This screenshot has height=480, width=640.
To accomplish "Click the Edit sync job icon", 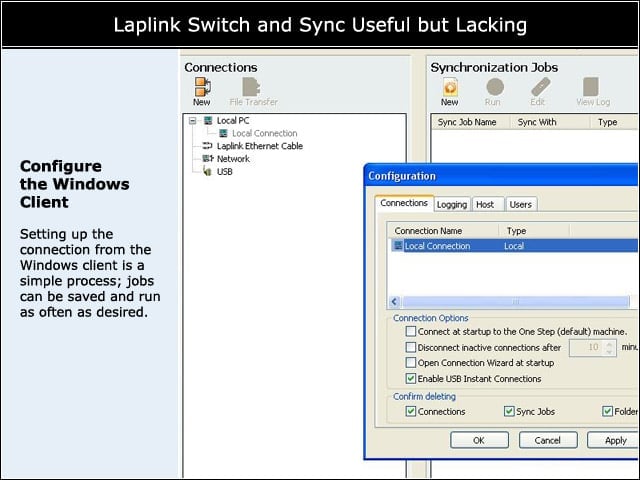I will coord(541,87).
